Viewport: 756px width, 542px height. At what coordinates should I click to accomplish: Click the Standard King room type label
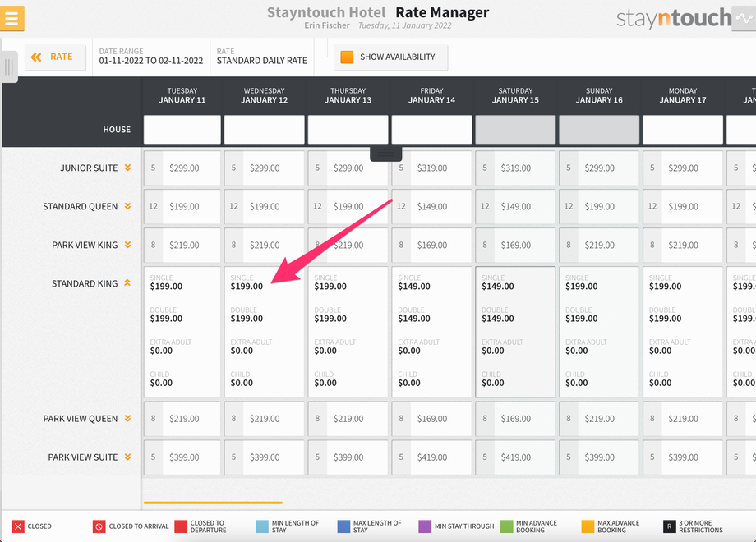[85, 283]
